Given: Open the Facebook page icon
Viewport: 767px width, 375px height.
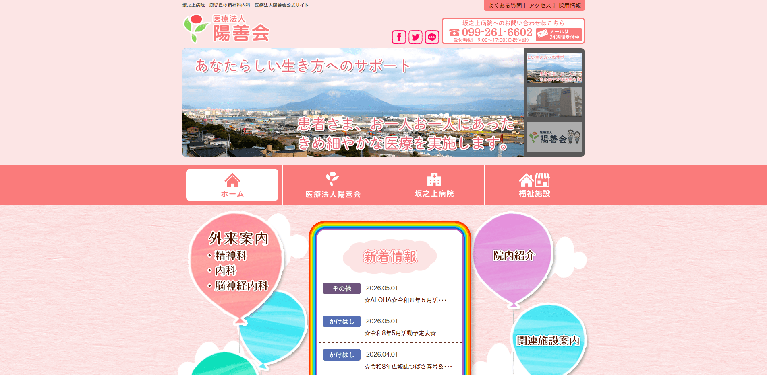Looking at the screenshot, I should click(399, 37).
